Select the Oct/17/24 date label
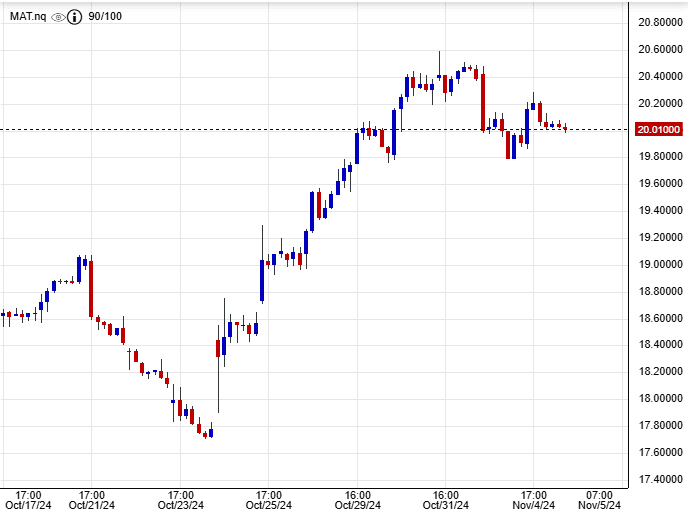Screen dimensions: 688x512 (x=28, y=504)
